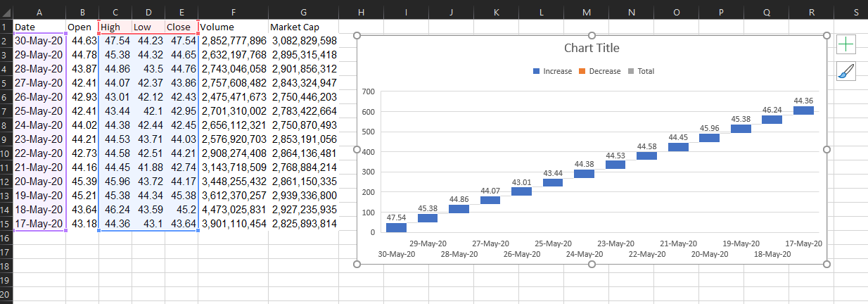Screen dimensions: 868x304
Task: Click the Increase legend entry
Action: 552,71
